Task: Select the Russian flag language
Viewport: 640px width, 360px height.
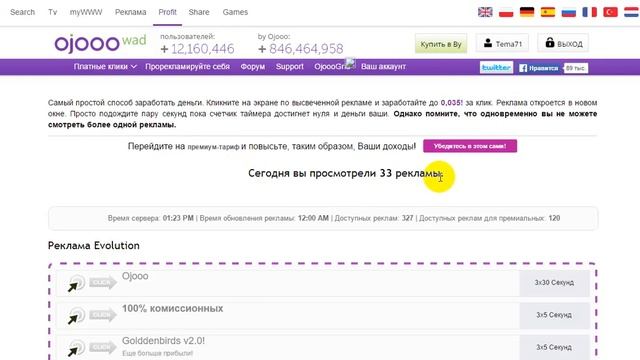Action: click(x=569, y=12)
